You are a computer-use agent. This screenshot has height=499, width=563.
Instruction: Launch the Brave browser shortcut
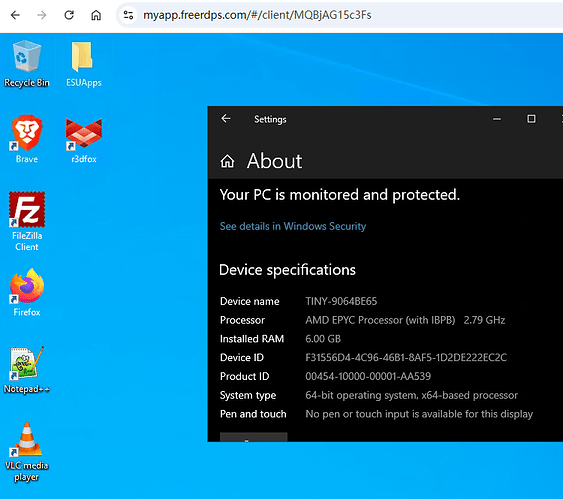coord(27,139)
